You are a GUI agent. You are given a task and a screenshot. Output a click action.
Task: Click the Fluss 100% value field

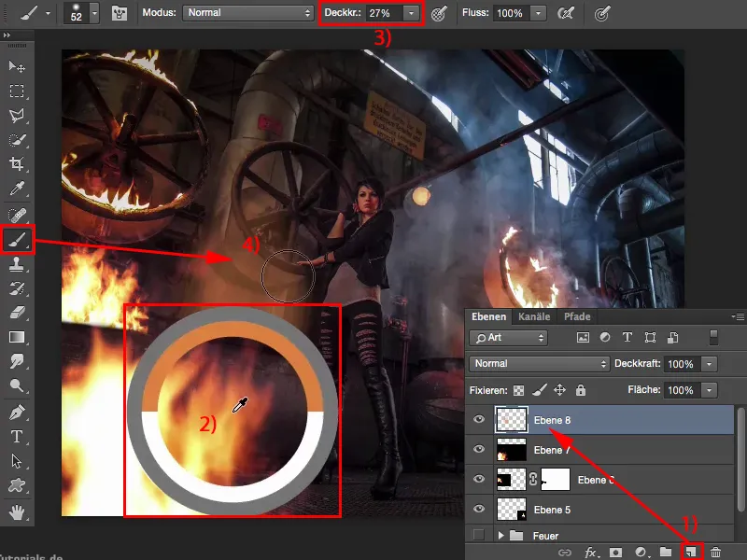coord(512,13)
